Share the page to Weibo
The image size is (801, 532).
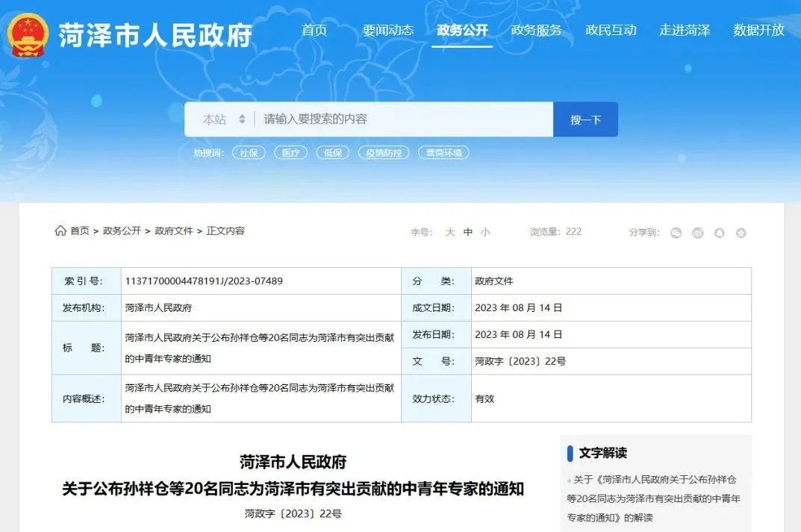coord(697,233)
